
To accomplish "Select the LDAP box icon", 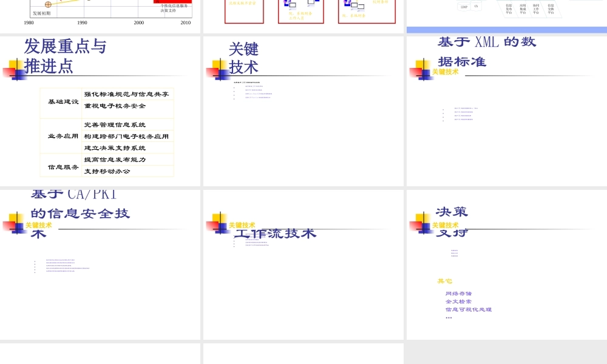I will (x=464, y=7).
